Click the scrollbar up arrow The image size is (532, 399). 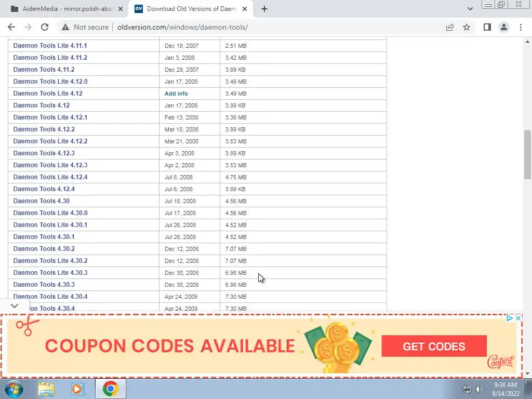pos(528,42)
